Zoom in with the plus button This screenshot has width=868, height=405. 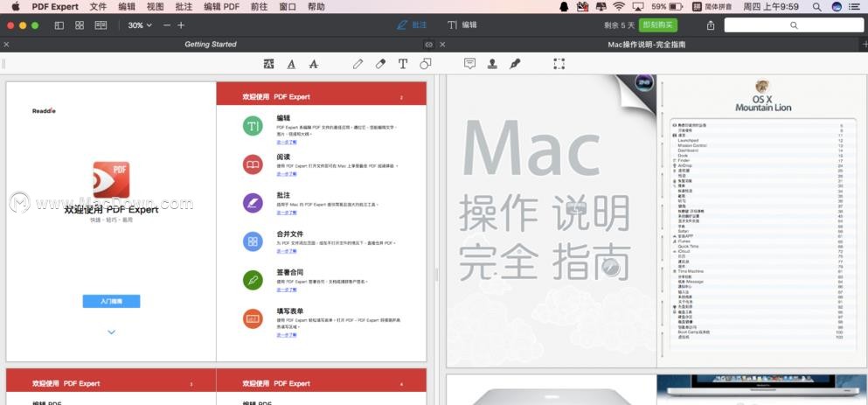coord(181,25)
